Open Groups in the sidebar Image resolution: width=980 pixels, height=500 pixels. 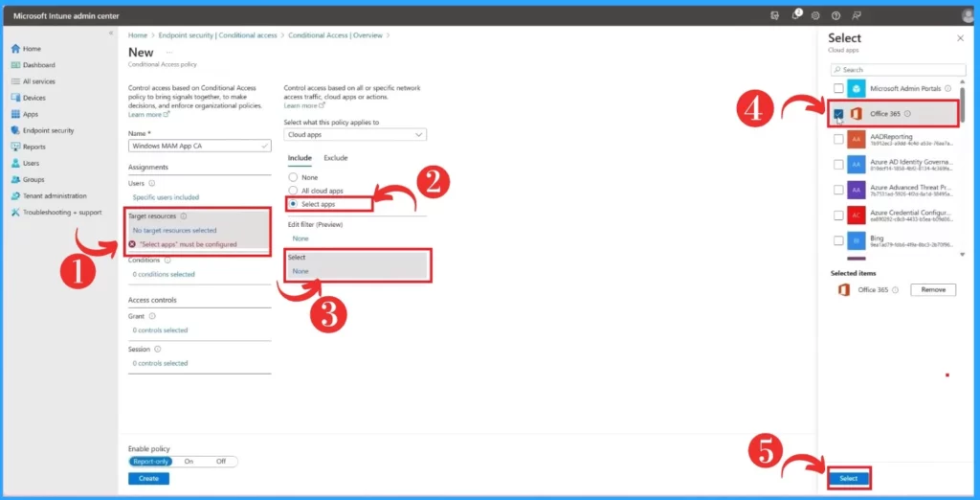tap(28, 179)
